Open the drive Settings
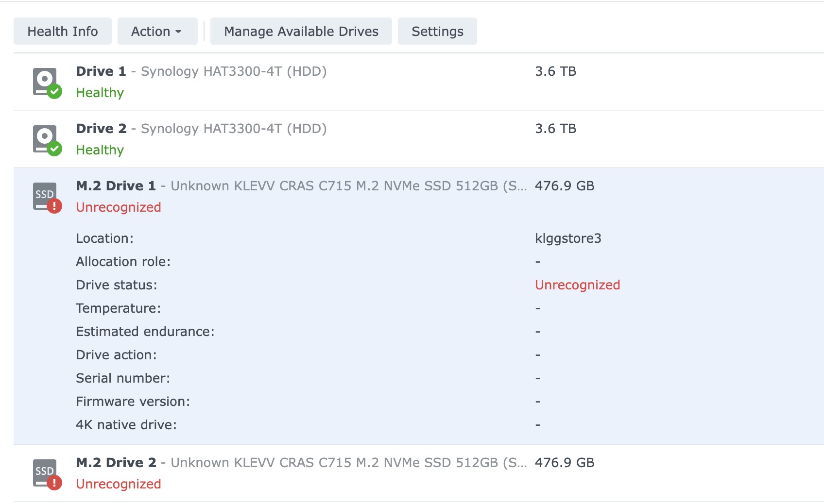The image size is (824, 504). pos(437,32)
